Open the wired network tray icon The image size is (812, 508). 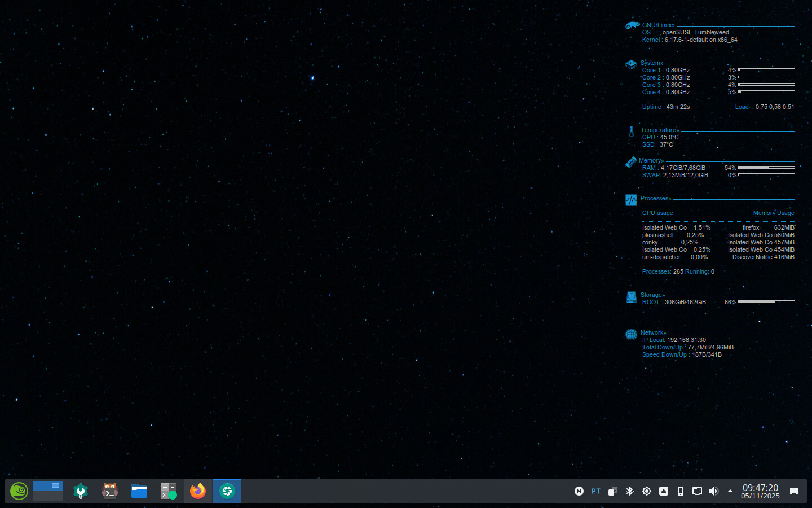[x=698, y=491]
